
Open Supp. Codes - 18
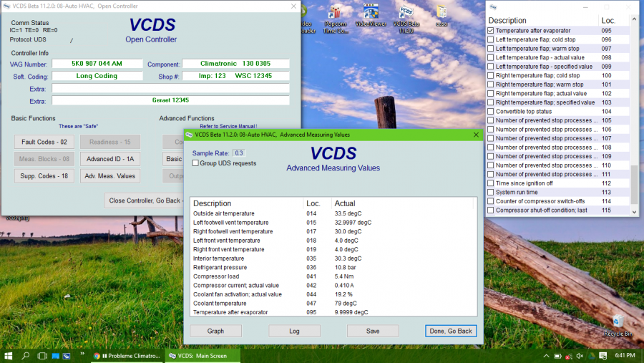coord(44,176)
